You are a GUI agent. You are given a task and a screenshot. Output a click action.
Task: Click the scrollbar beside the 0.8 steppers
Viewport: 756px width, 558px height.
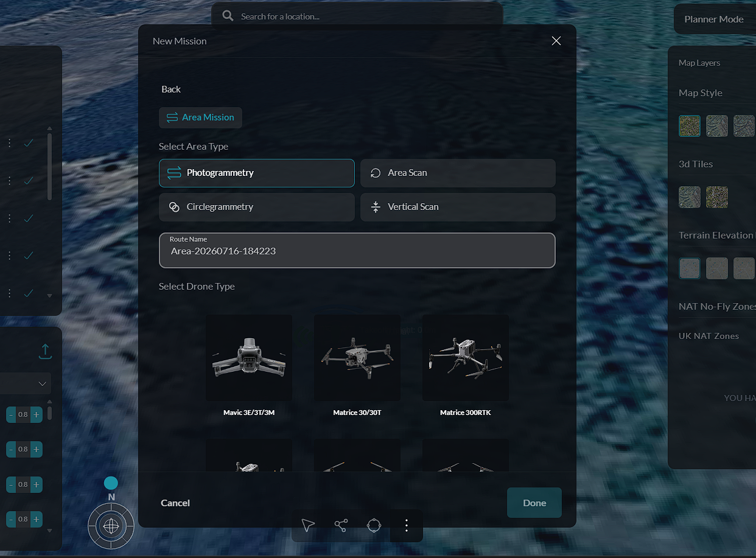49,413
